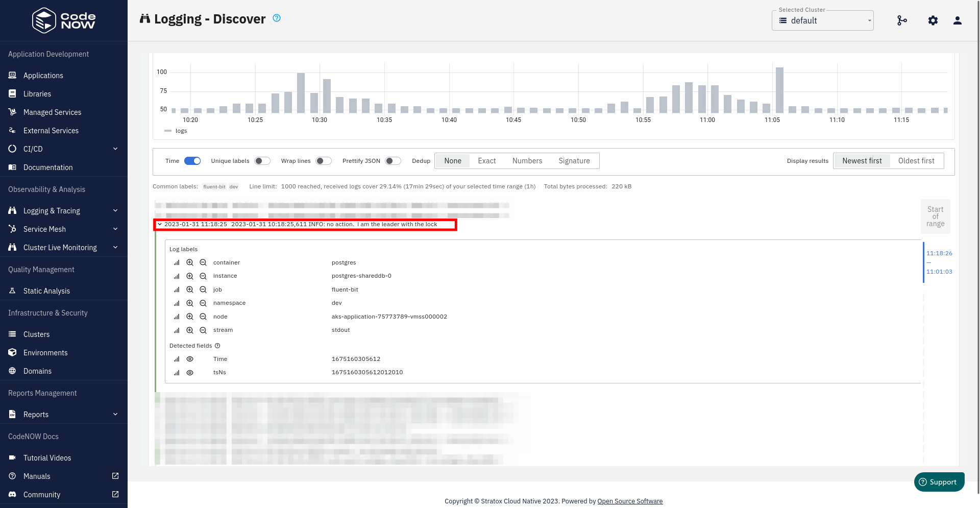Click Start of range button
This screenshot has height=508, width=980.
tap(936, 216)
